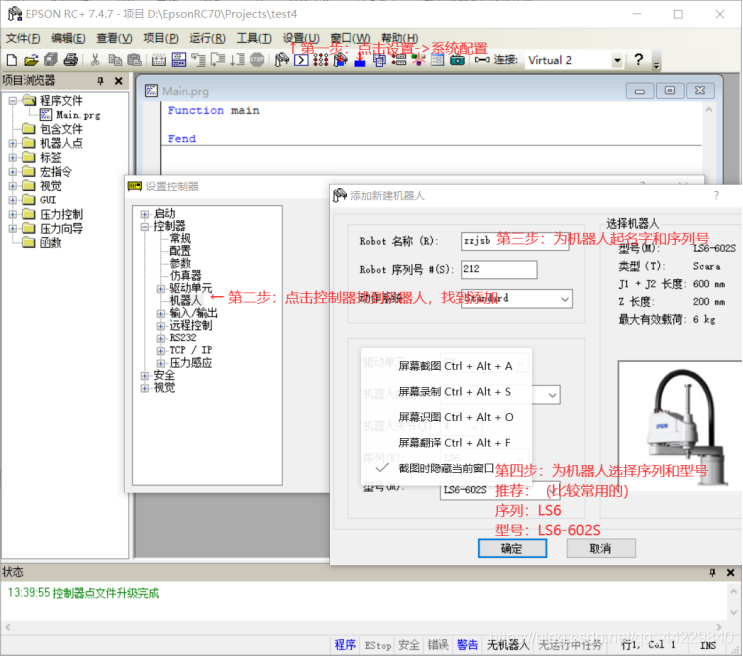Pin the project explorer panel

pos(100,81)
